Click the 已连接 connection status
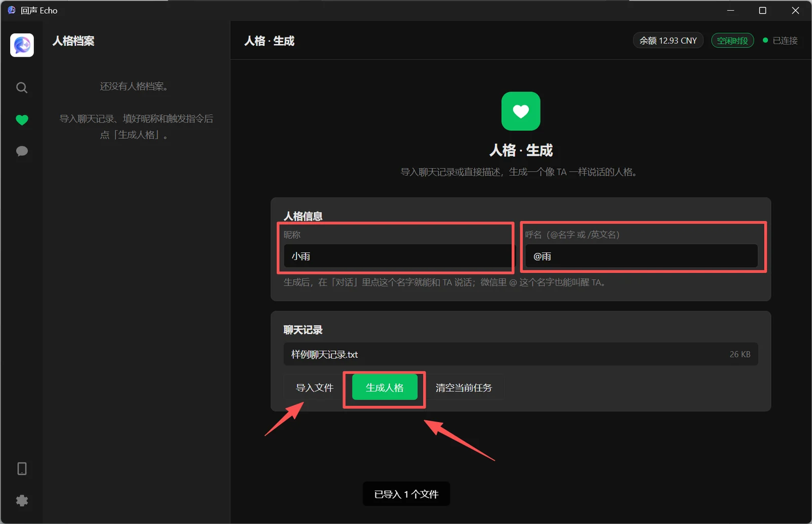812x524 pixels. (x=781, y=41)
